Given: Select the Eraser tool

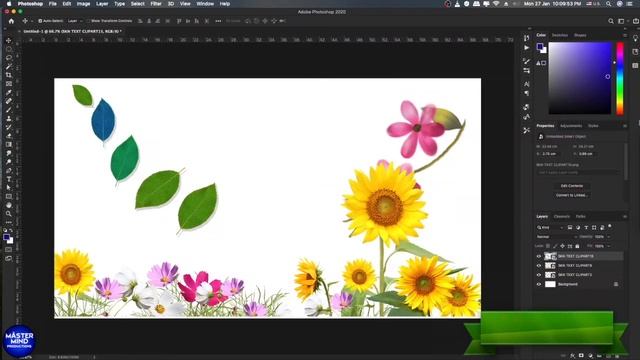Looking at the screenshot, I should (x=9, y=136).
